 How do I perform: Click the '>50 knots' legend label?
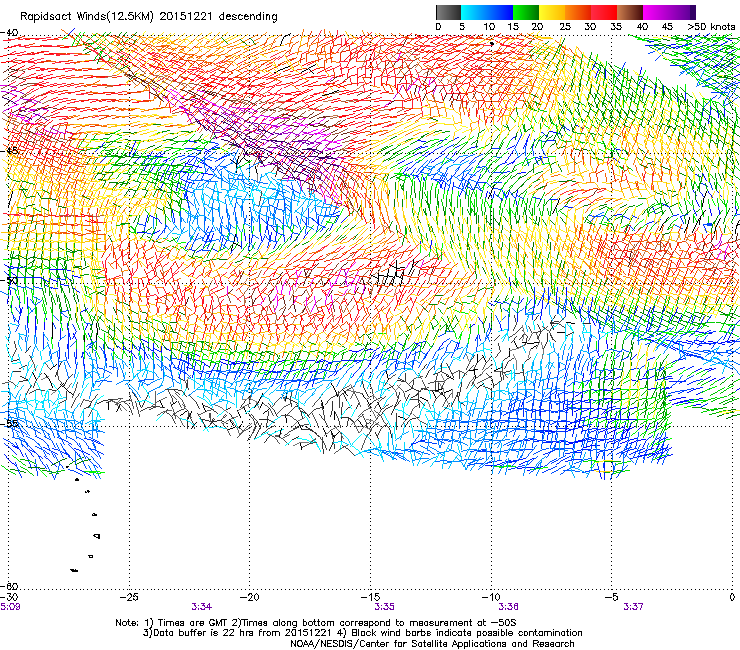(x=711, y=26)
